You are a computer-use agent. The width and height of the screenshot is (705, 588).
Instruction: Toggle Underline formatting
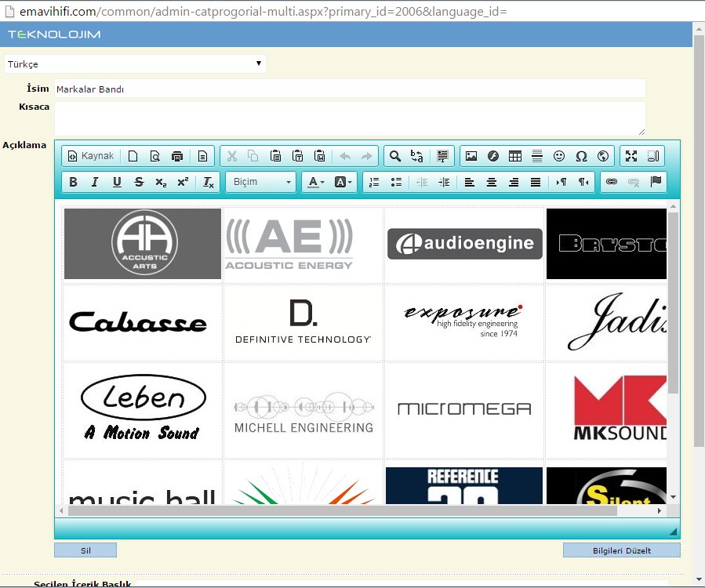pyautogui.click(x=117, y=182)
